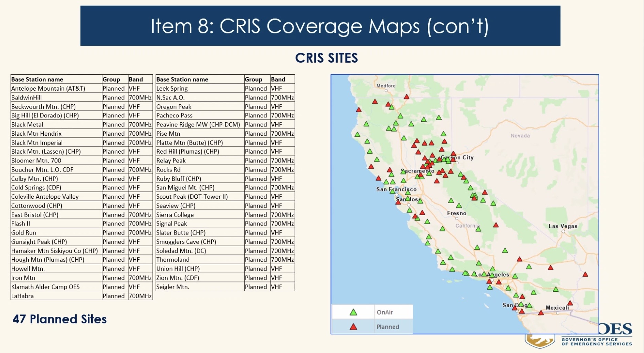
Task: Click the red Planned triangle in legend
Action: tap(353, 327)
